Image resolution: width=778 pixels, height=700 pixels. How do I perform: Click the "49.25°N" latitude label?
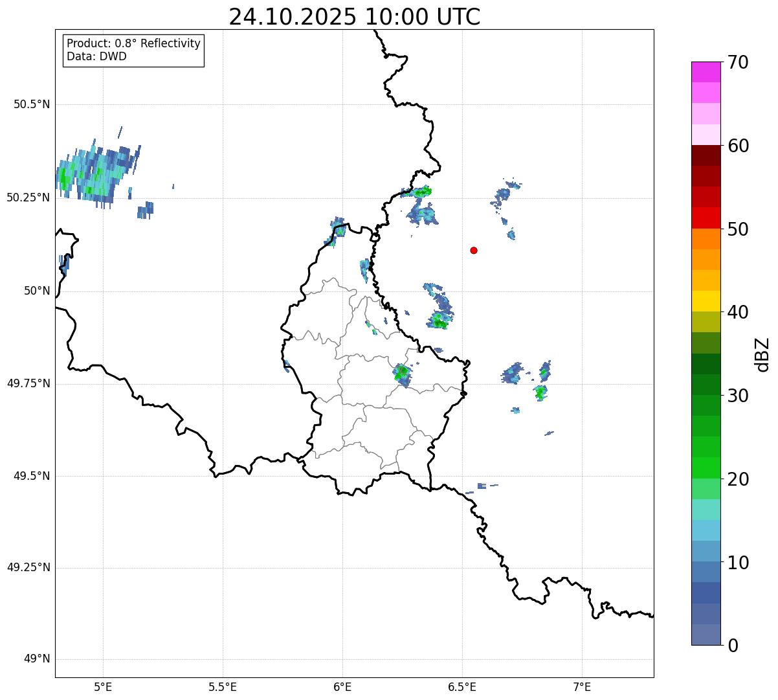28,567
